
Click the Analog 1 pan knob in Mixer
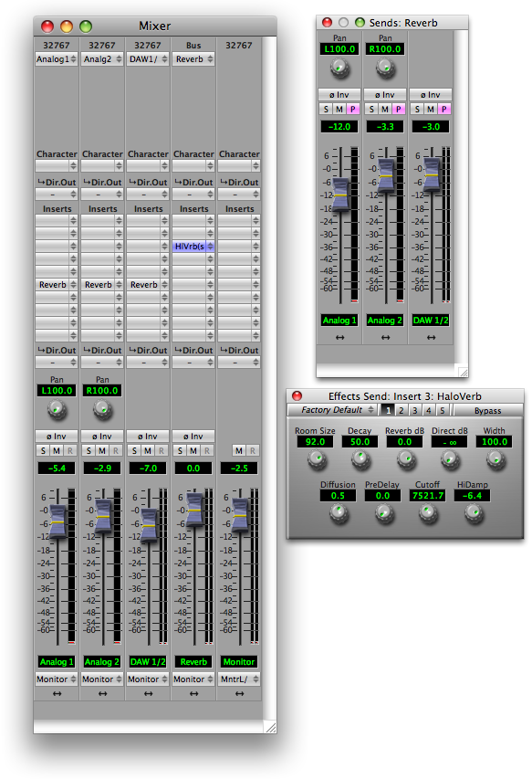[x=57, y=410]
